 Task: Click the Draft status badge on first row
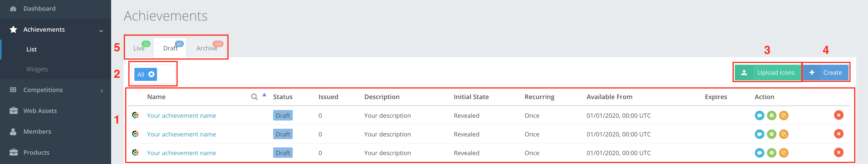point(283,115)
